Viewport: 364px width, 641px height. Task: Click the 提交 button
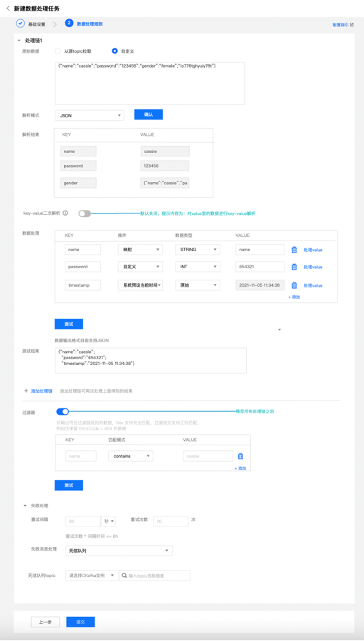[81, 623]
